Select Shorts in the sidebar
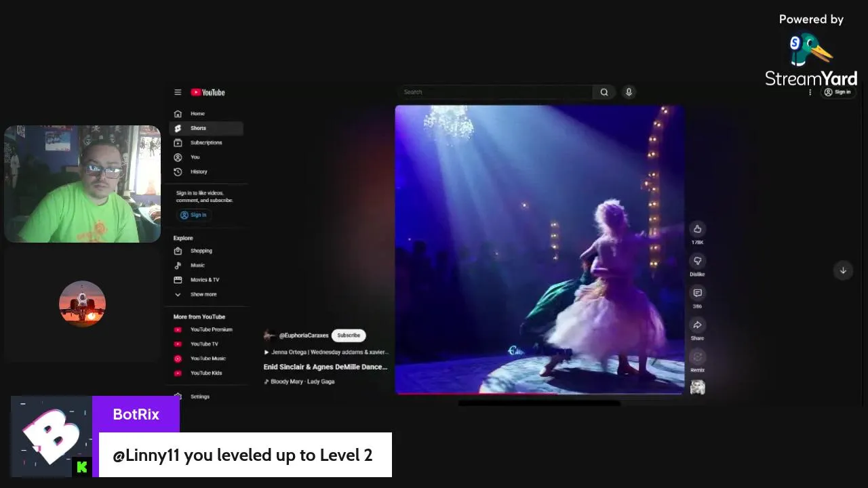 (206, 128)
